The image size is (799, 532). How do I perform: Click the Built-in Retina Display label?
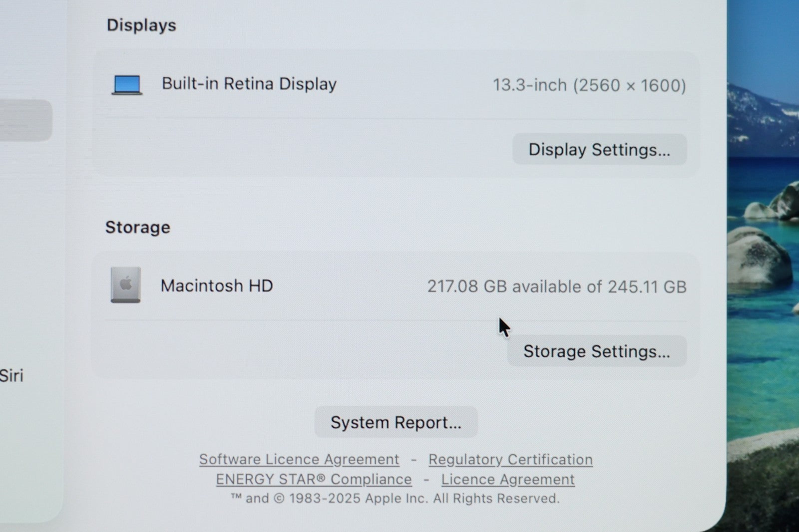click(x=249, y=84)
